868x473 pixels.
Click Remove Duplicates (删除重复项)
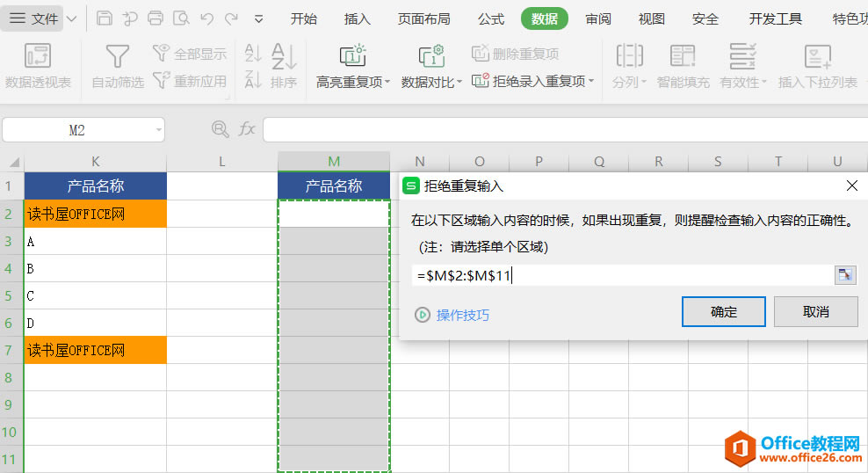click(x=516, y=54)
